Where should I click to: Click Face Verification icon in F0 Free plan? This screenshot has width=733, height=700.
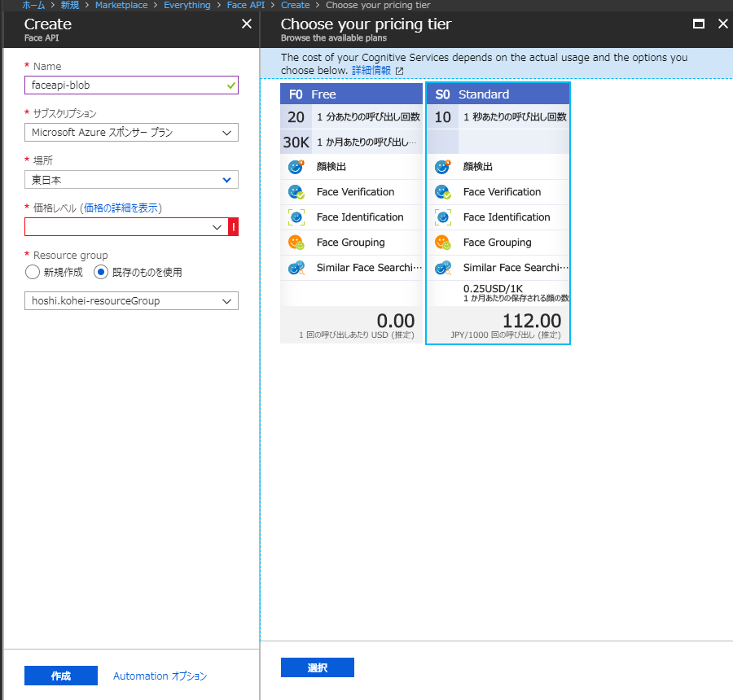[296, 191]
